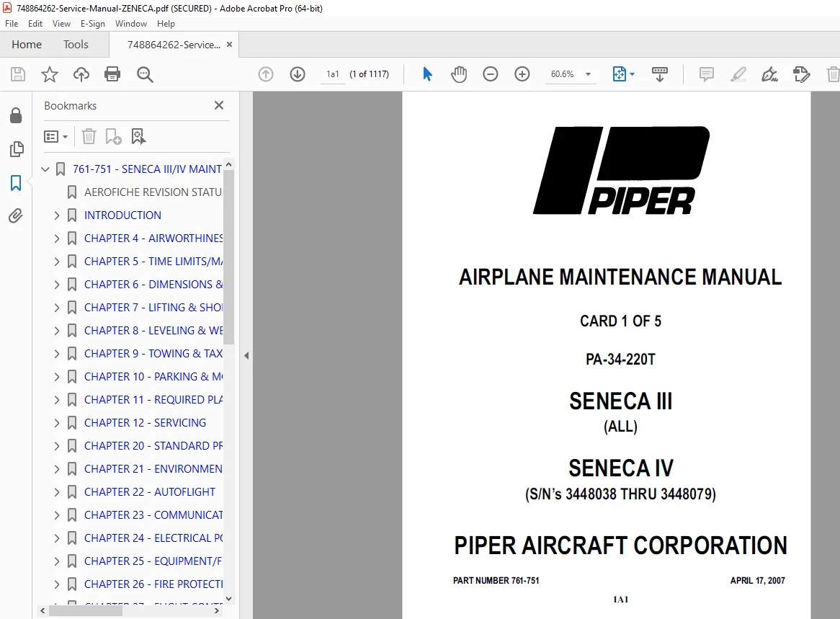This screenshot has width=840, height=619.
Task: Click the zoom percentage field 60.6%
Action: coord(563,74)
